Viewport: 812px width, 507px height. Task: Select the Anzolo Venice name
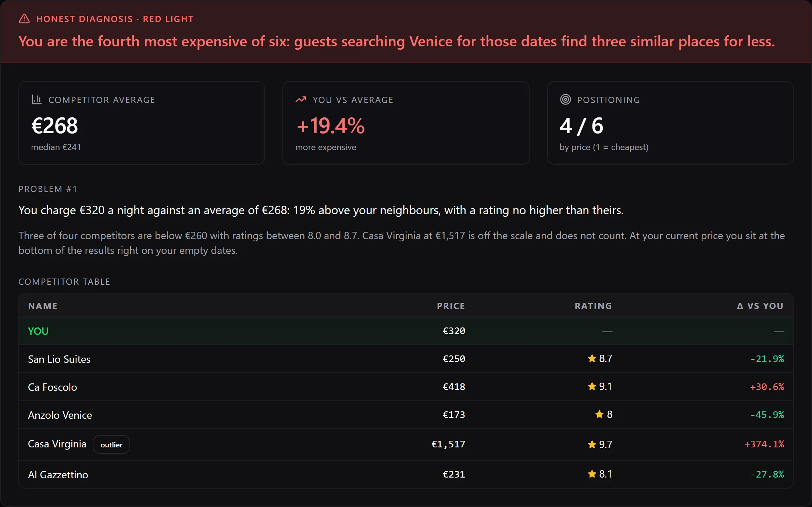[x=60, y=415]
